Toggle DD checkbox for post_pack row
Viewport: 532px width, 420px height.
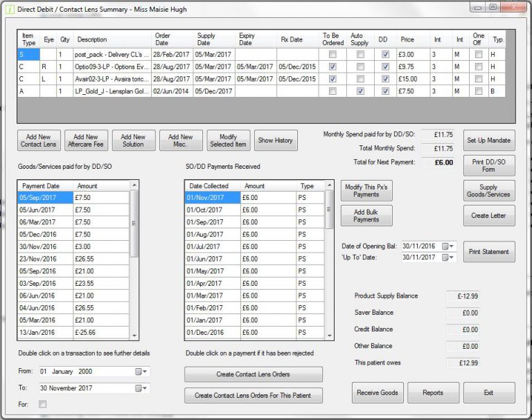385,55
